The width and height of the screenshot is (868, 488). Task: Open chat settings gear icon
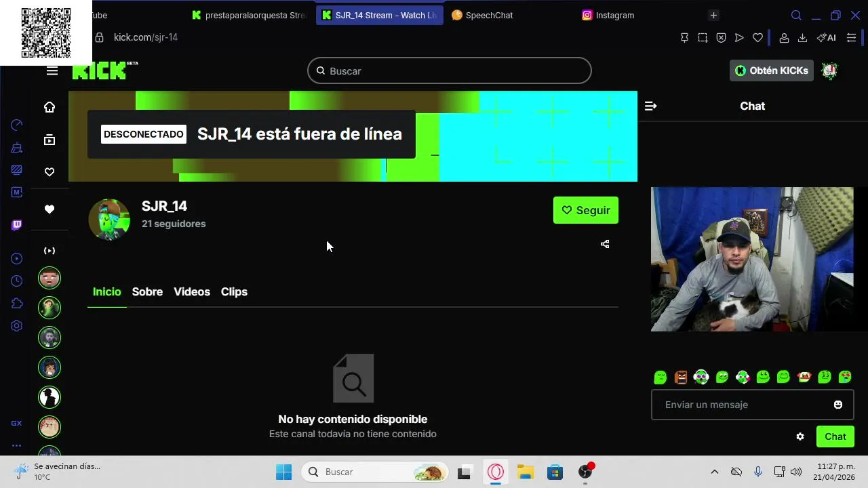tap(800, 436)
